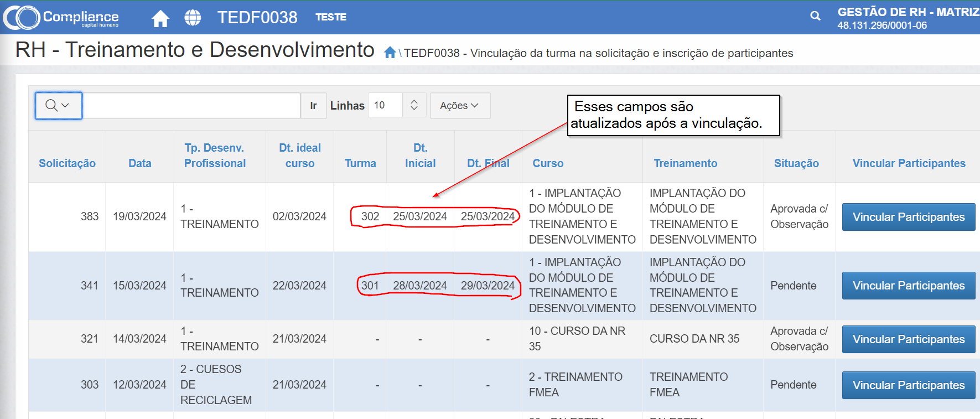980x419 pixels.
Task: Open the home icon in the top bar
Action: [x=160, y=18]
